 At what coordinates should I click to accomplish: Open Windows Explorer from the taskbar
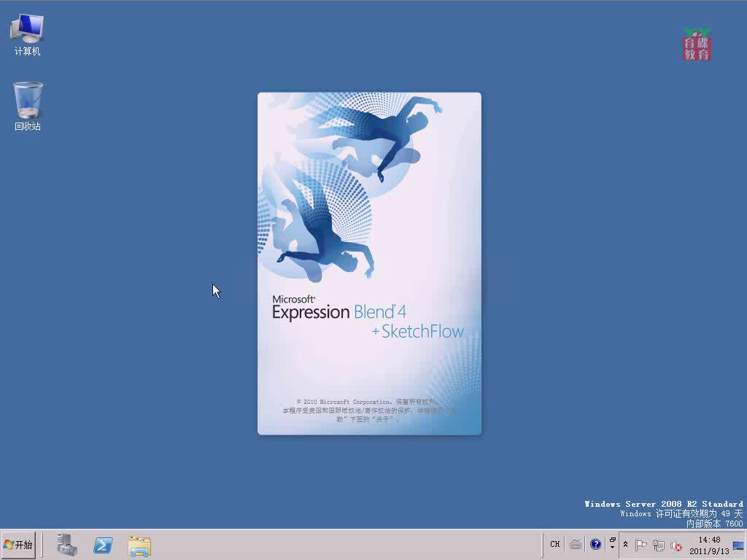(x=139, y=545)
